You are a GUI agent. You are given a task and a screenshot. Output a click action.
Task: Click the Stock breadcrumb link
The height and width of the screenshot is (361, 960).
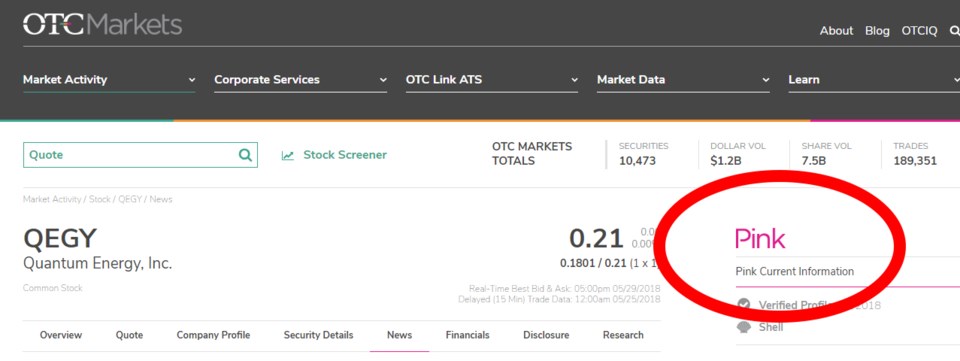[x=100, y=199]
